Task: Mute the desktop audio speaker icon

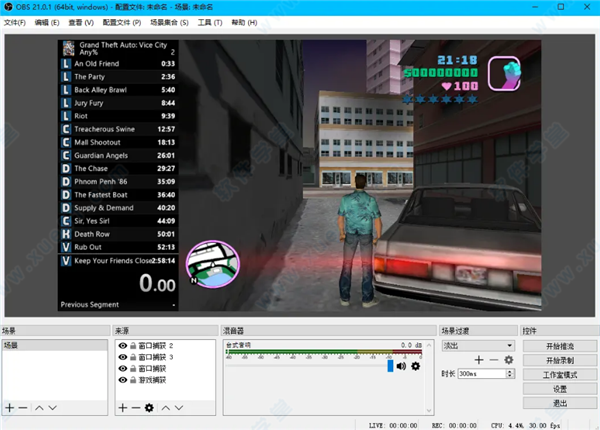Action: click(x=401, y=366)
